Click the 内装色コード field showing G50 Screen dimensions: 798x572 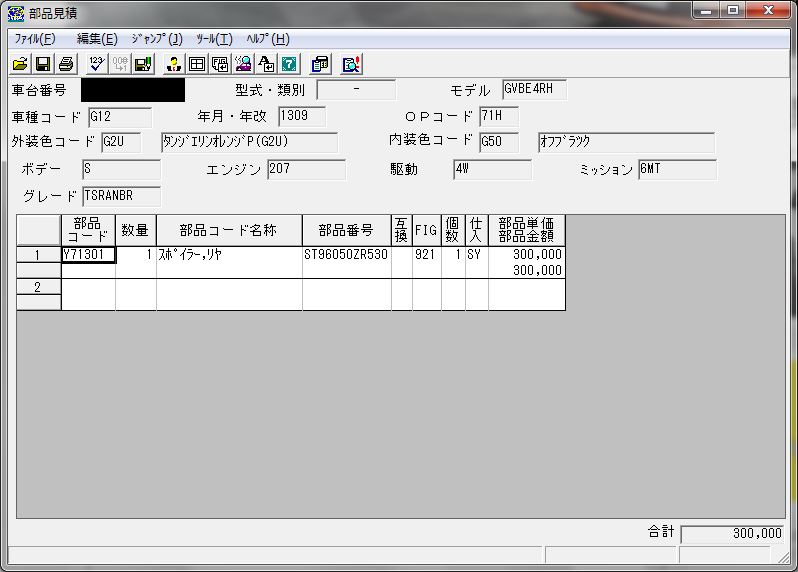click(x=499, y=142)
